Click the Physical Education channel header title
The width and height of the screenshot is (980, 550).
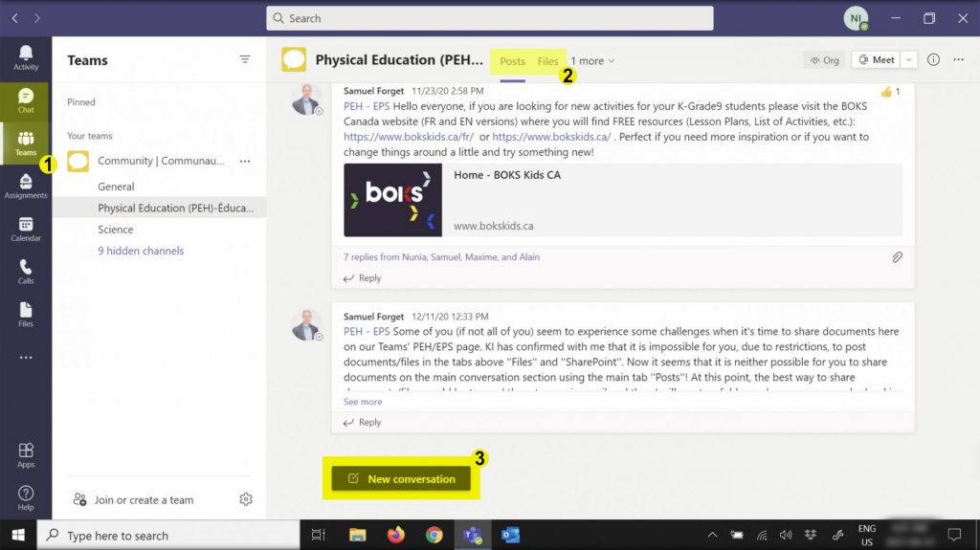click(399, 60)
